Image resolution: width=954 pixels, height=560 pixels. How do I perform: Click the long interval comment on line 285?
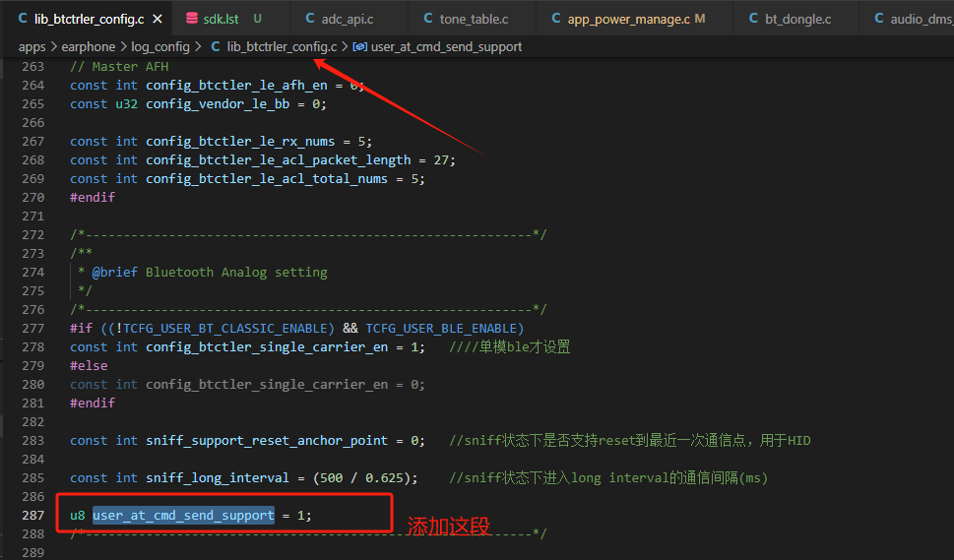click(608, 478)
